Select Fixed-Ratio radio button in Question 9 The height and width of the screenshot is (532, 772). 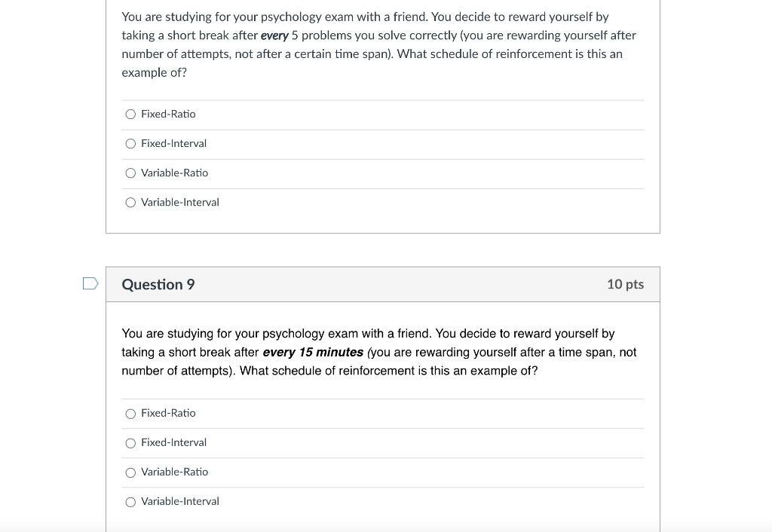(x=130, y=414)
